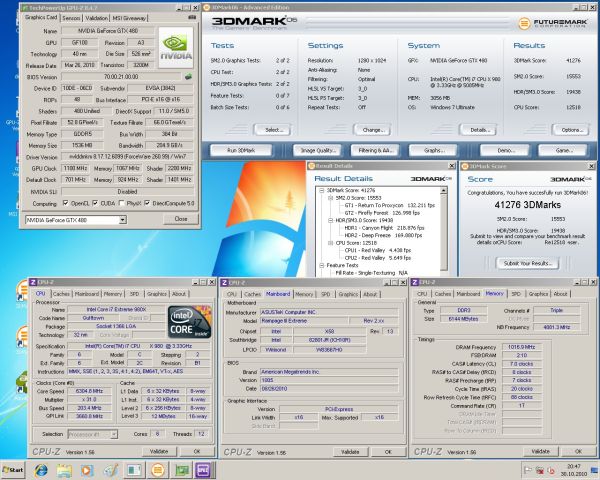This screenshot has width=600, height=480.
Task: Open Caches tab in the CPU-Z CPU window
Action: pyautogui.click(x=61, y=294)
